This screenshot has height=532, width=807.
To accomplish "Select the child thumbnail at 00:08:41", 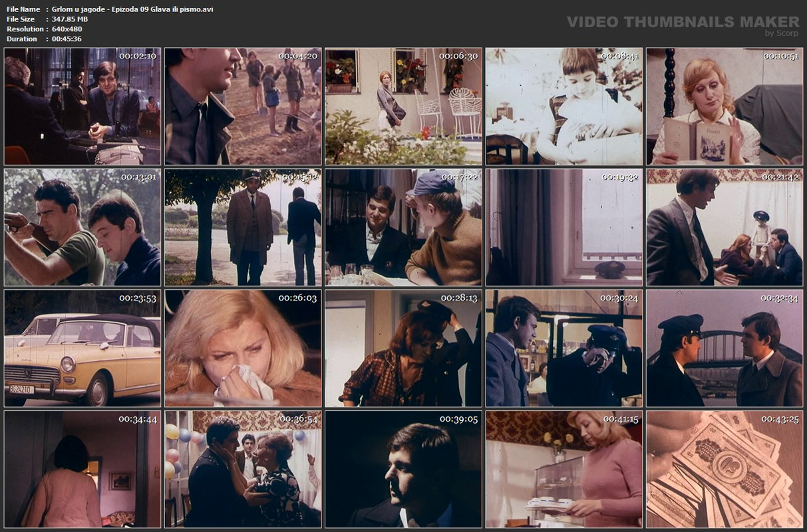I will tap(564, 106).
